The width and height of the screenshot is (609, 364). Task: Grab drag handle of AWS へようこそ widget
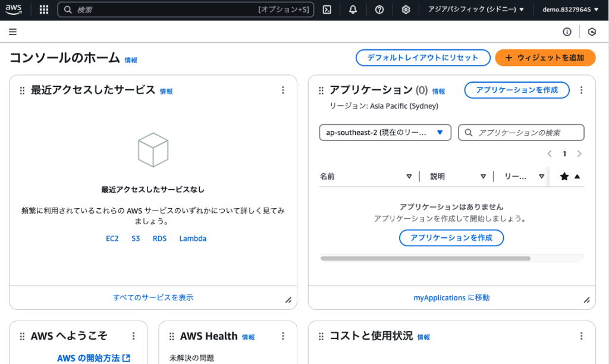coord(22,337)
